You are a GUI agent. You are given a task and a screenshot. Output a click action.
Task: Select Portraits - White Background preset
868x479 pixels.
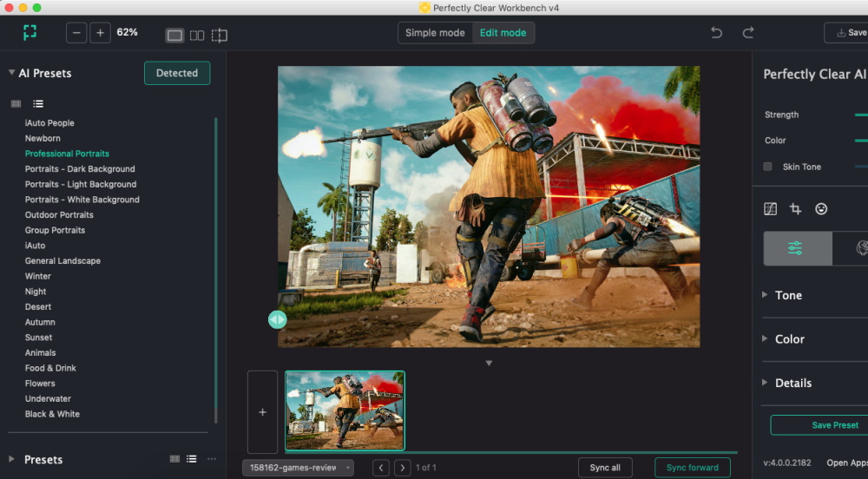coord(82,200)
